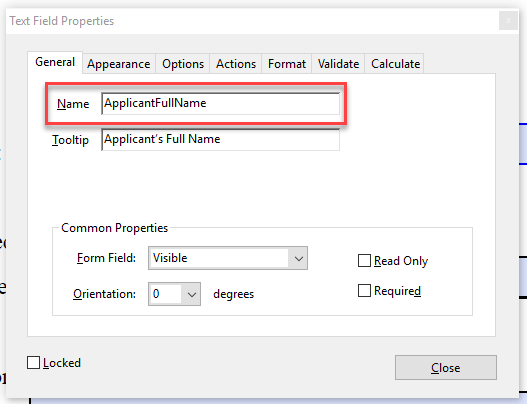The height and width of the screenshot is (404, 527).
Task: Click the Read Only label text
Action: click(401, 261)
